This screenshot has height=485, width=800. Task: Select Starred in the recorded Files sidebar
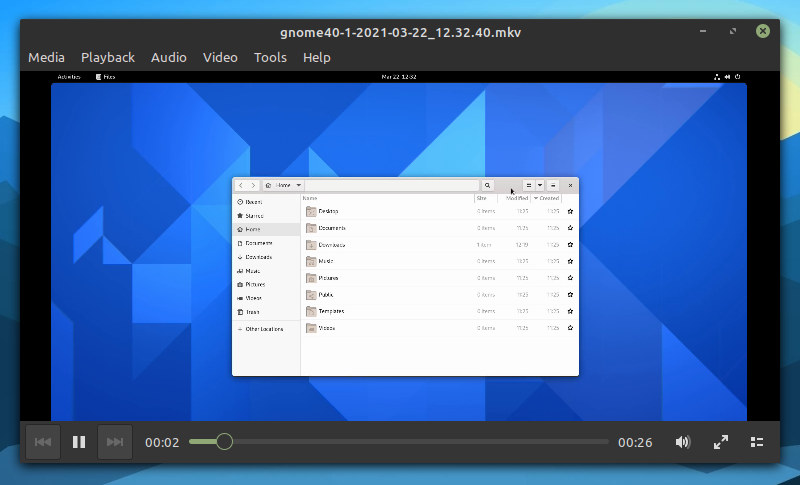[x=266, y=216]
